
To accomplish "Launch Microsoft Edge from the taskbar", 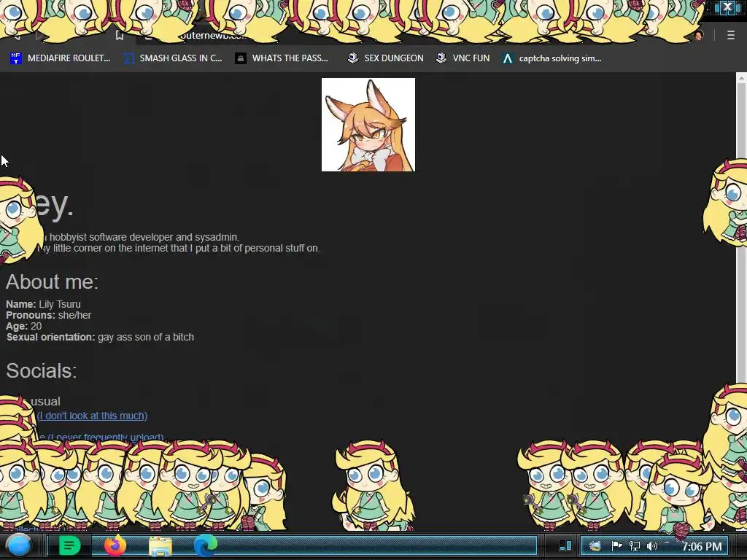I will pos(205,545).
